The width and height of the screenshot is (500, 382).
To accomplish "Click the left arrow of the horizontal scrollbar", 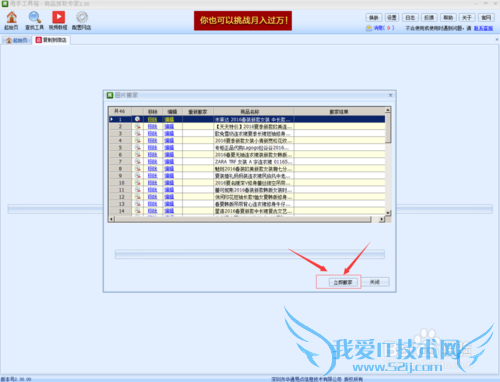I will pos(112,219).
